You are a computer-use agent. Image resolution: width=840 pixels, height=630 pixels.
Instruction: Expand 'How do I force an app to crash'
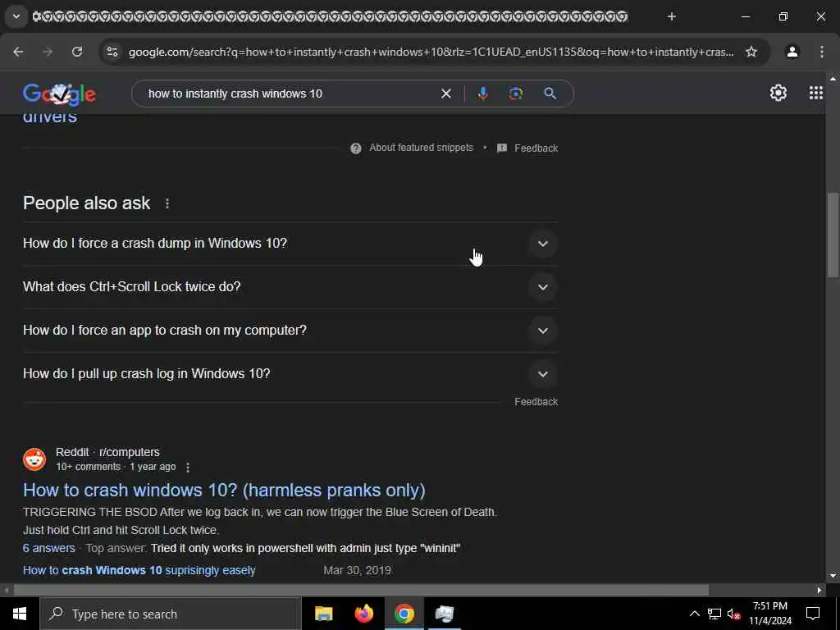pyautogui.click(x=290, y=330)
